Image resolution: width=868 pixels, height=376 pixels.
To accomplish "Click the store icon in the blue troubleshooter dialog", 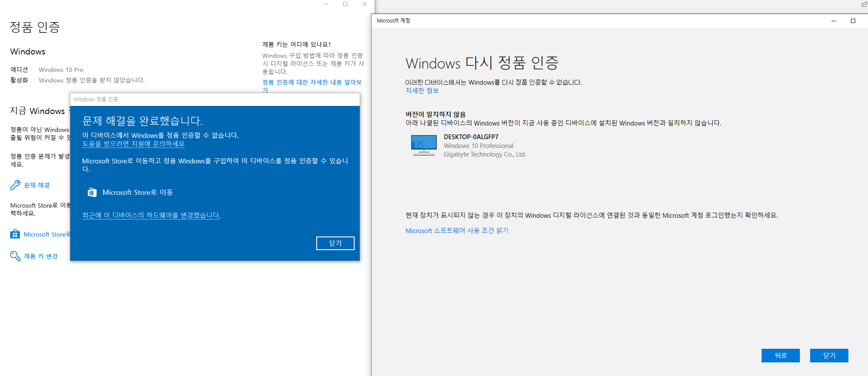I will pyautogui.click(x=92, y=192).
